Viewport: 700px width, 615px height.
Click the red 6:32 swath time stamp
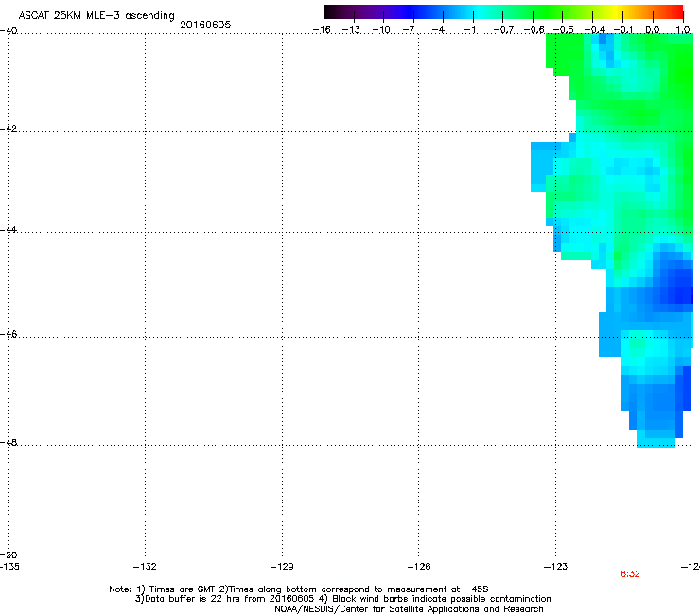[x=630, y=574]
